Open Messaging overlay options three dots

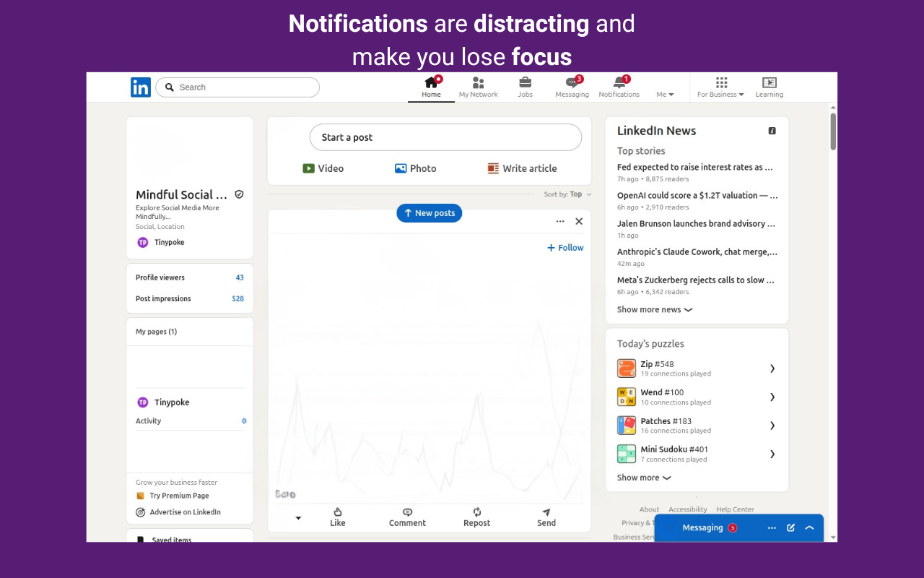point(772,528)
